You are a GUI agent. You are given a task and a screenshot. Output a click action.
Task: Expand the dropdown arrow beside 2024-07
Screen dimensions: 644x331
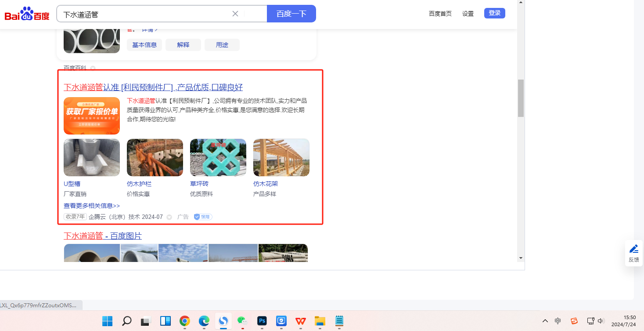point(169,217)
